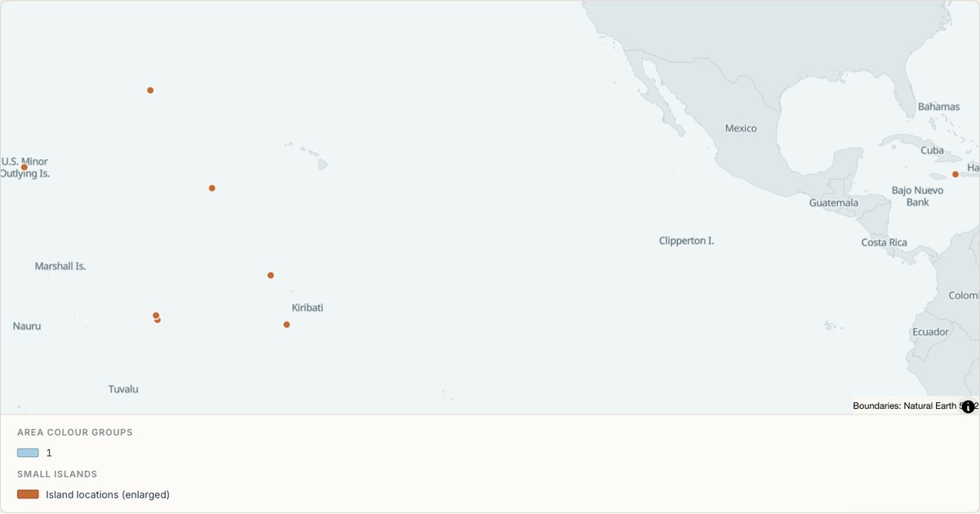Click the 'AREA COLOUR GROUPS' legend heading
This screenshot has width=980, height=514.
click(75, 432)
